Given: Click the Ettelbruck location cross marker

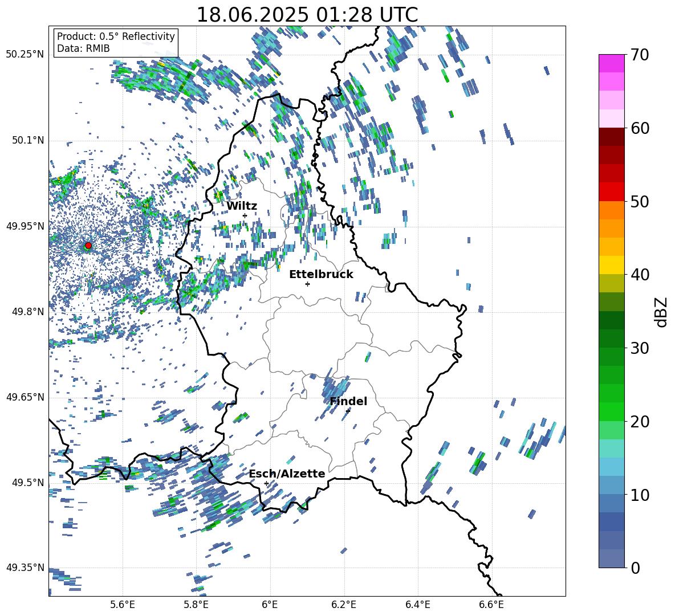Looking at the screenshot, I should 307,284.
